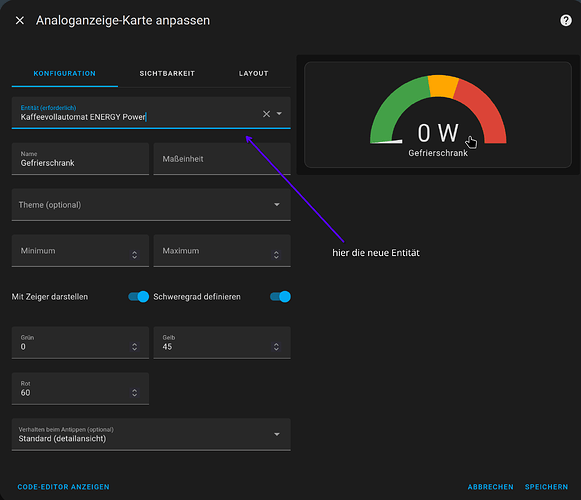The height and width of the screenshot is (500, 581).
Task: Adjust the Rot value stepper arrows
Action: coord(135,393)
